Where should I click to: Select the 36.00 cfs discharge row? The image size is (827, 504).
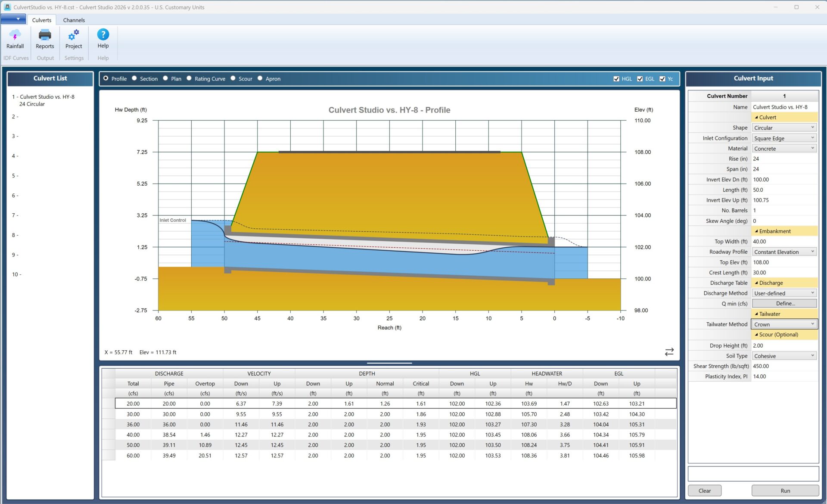pos(395,424)
